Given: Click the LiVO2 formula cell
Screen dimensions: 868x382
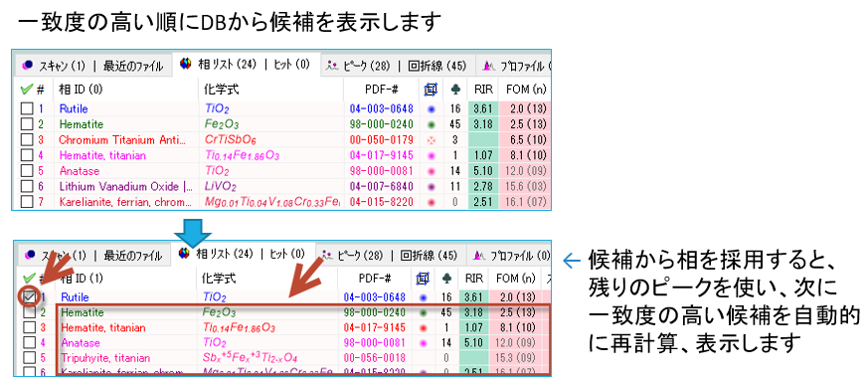Looking at the screenshot, I should point(220,187).
